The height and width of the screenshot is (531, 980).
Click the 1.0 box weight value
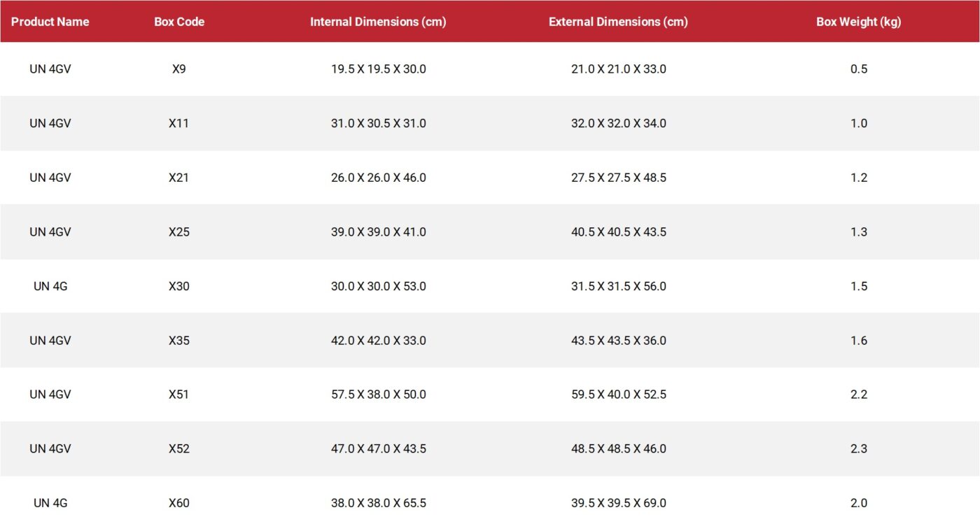(x=859, y=123)
